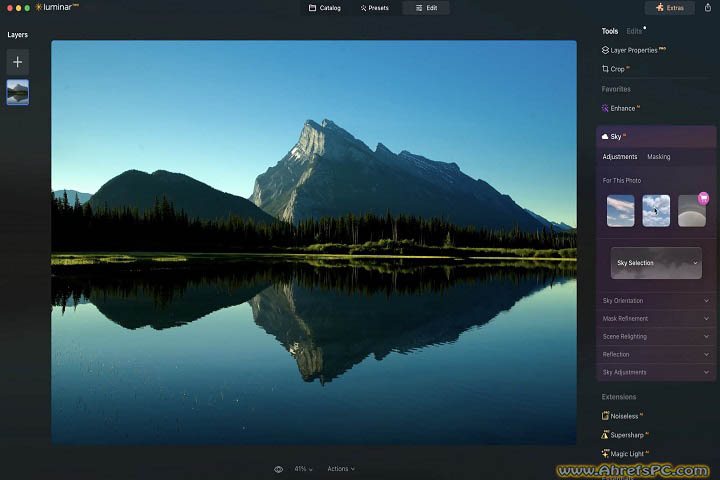720x480 pixels.
Task: Click the pink shop cart badge
Action: point(703,198)
